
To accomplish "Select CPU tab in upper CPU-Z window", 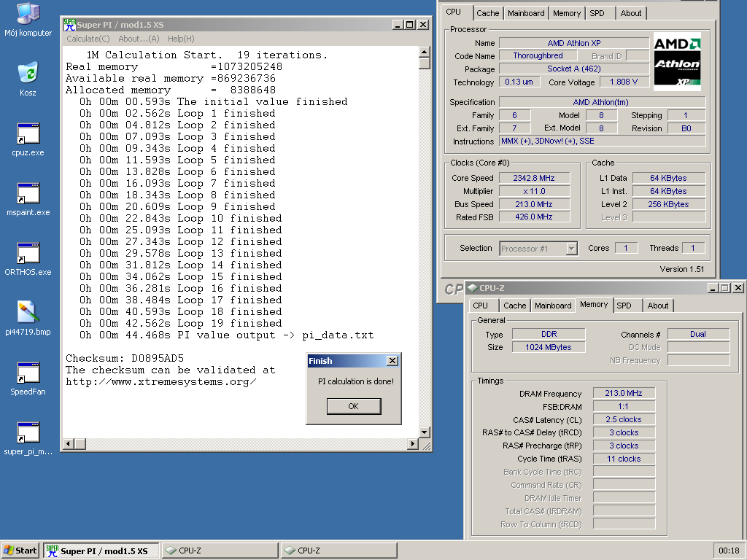I will point(454,12).
